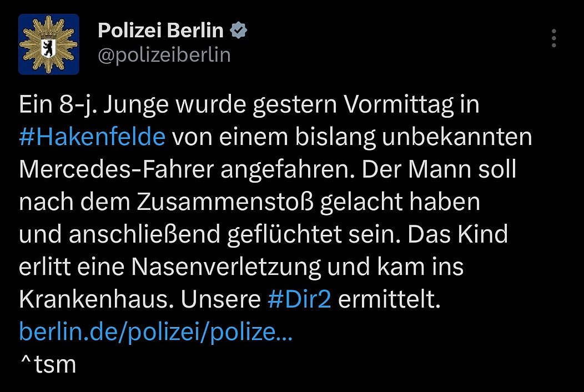Click the blue verified checkmark badge
This screenshot has width=584, height=392.
239,31
